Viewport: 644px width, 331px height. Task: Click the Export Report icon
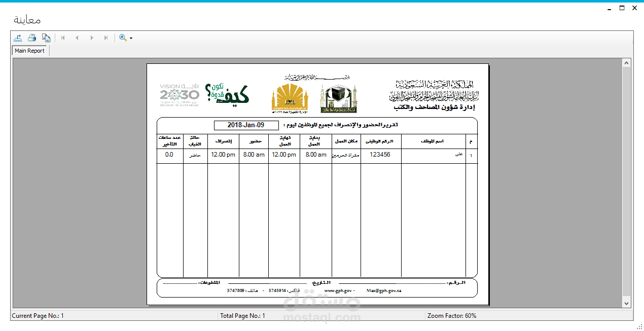[18, 38]
